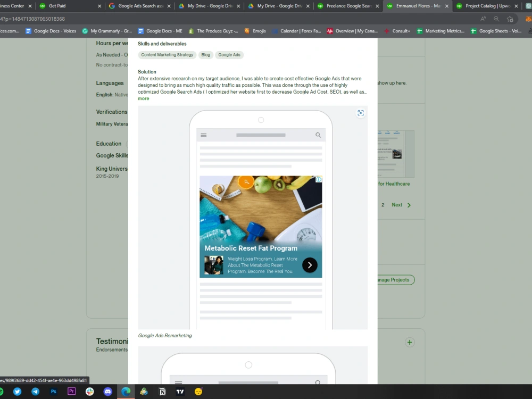Close the Project Catalog tab

tap(516, 6)
